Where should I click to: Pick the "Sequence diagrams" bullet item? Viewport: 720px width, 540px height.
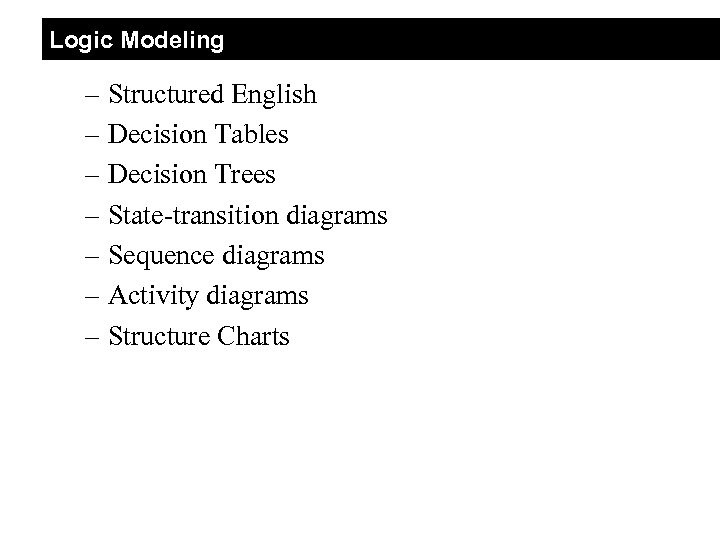pyautogui.click(x=216, y=256)
